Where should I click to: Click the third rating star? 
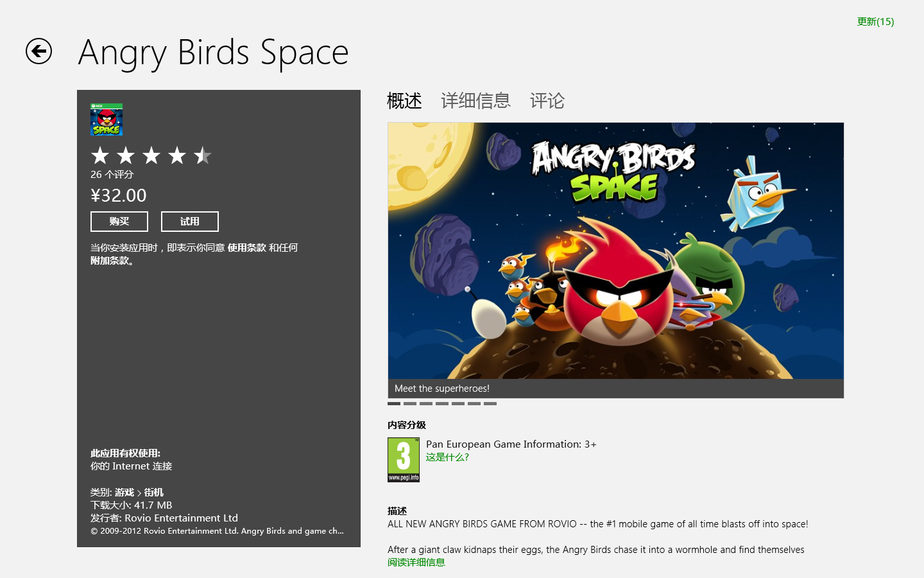(151, 155)
